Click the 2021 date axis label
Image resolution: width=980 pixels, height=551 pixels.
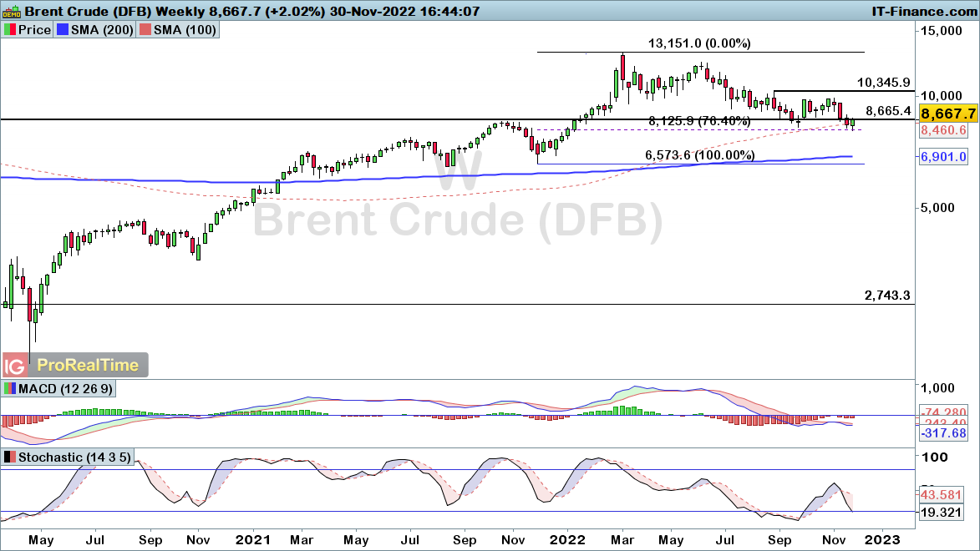253,540
